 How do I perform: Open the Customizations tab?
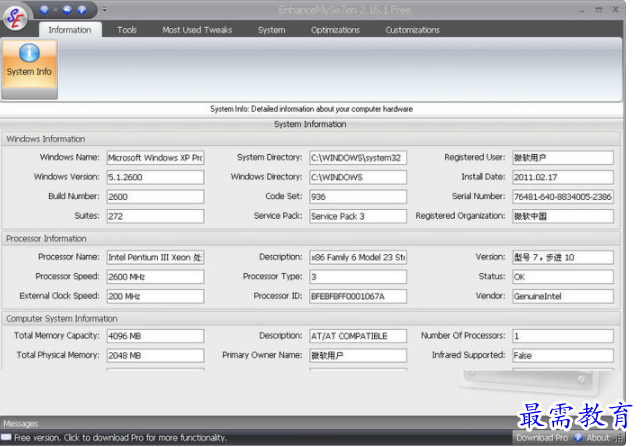pos(412,30)
